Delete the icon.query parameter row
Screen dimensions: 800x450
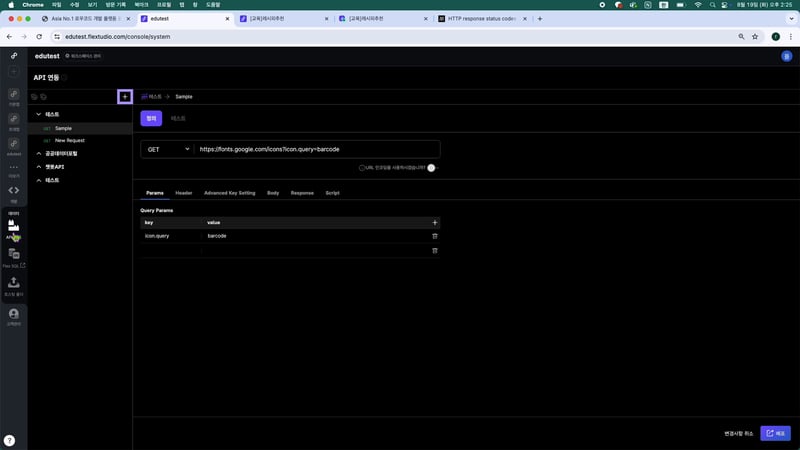pos(434,236)
